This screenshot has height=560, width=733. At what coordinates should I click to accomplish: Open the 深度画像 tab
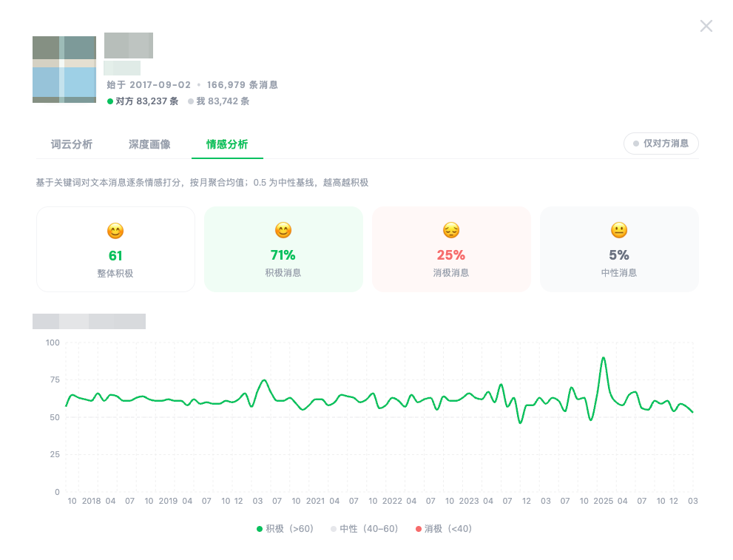(149, 144)
